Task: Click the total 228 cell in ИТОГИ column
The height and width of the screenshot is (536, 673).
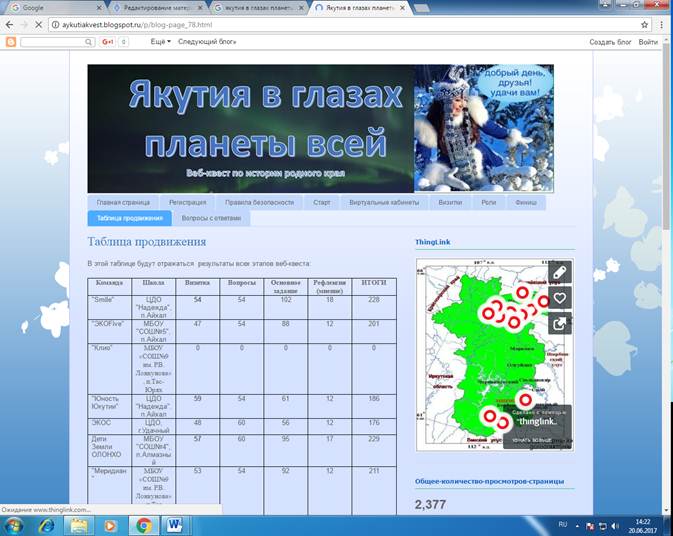Action: pyautogui.click(x=374, y=307)
